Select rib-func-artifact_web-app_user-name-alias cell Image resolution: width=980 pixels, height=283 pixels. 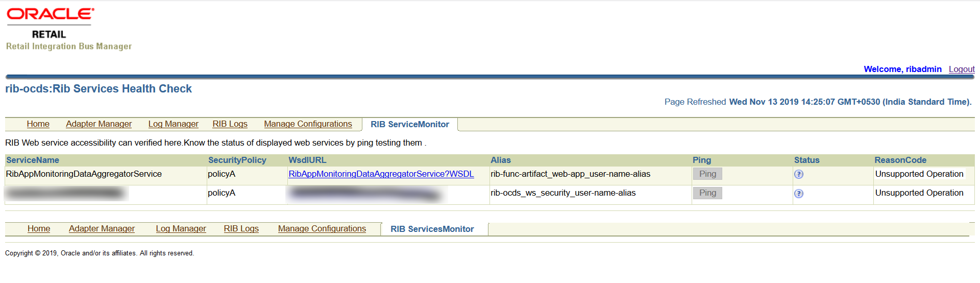[571, 174]
